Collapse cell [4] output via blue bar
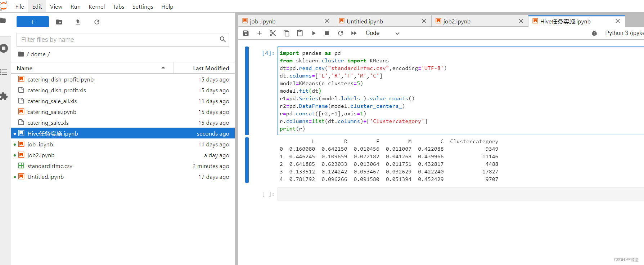Viewport: 644px width, 265px height. point(247,160)
